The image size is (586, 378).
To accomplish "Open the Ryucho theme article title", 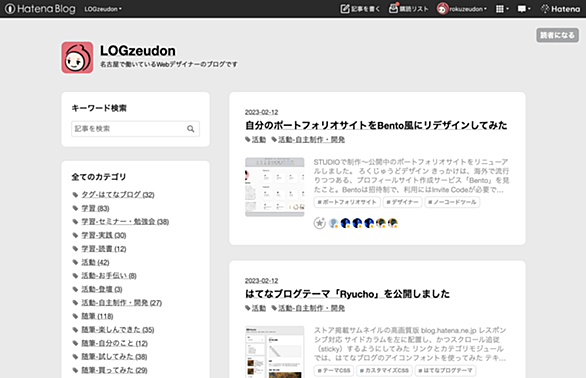I will coord(347,294).
